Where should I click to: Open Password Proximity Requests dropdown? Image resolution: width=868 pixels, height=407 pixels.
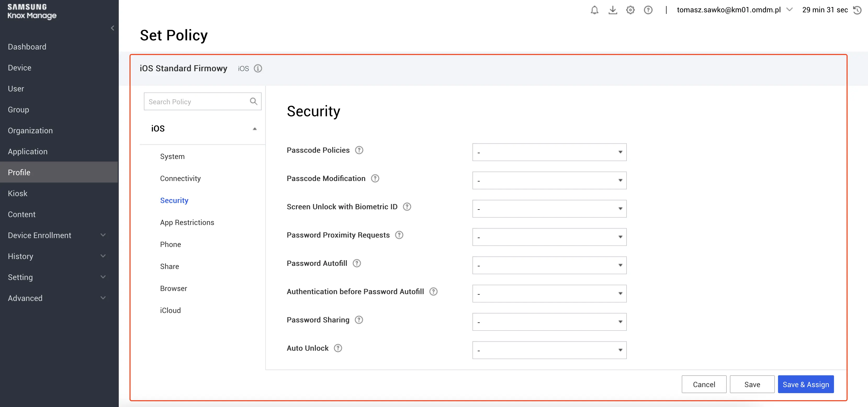[549, 237]
